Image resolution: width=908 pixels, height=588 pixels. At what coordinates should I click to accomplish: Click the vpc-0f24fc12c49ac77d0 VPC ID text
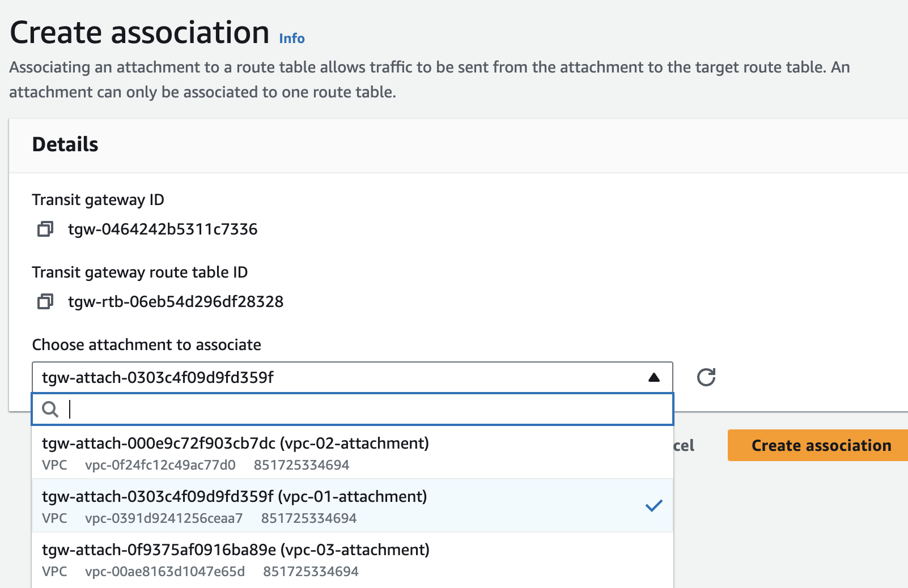pos(160,465)
